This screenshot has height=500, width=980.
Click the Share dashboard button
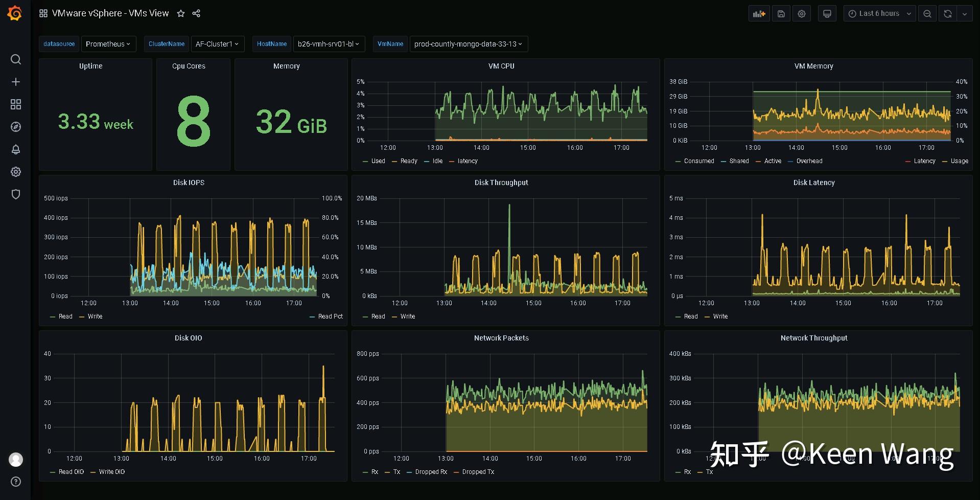(x=196, y=13)
